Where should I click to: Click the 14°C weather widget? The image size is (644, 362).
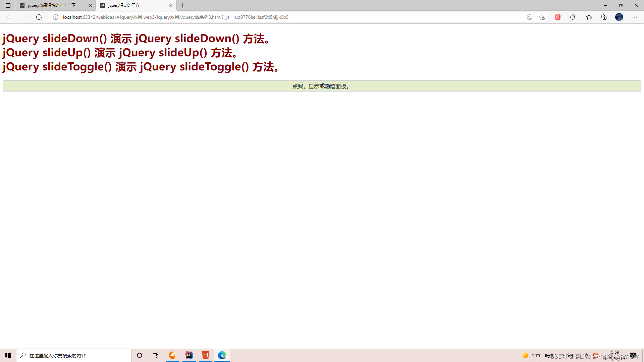[x=538, y=355]
